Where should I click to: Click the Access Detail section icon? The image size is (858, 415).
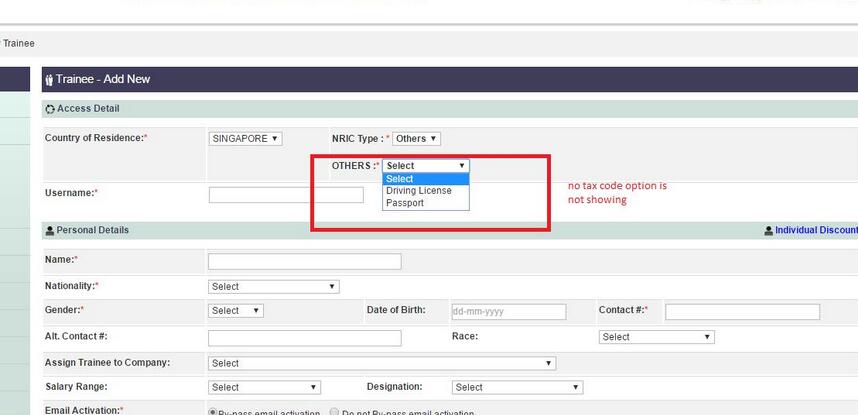(x=50, y=109)
